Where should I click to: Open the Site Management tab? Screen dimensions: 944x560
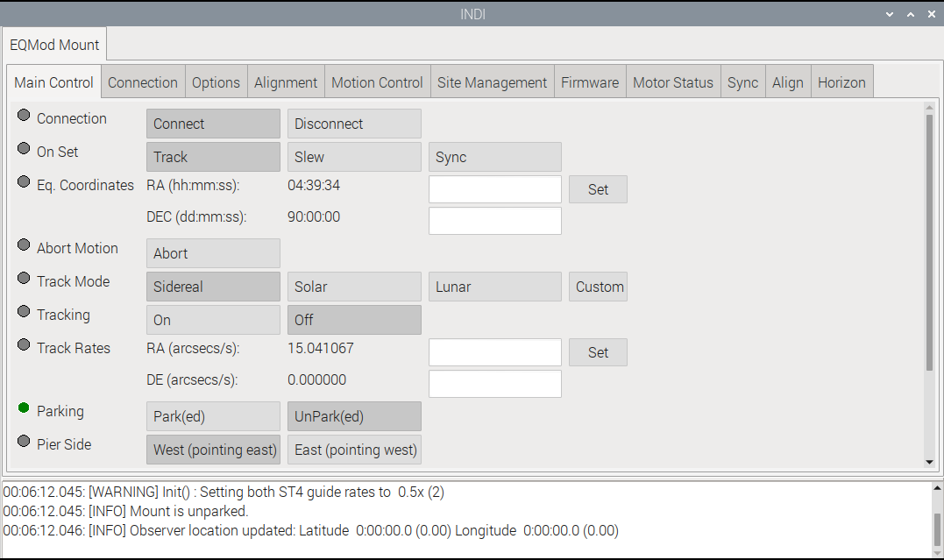(x=492, y=82)
